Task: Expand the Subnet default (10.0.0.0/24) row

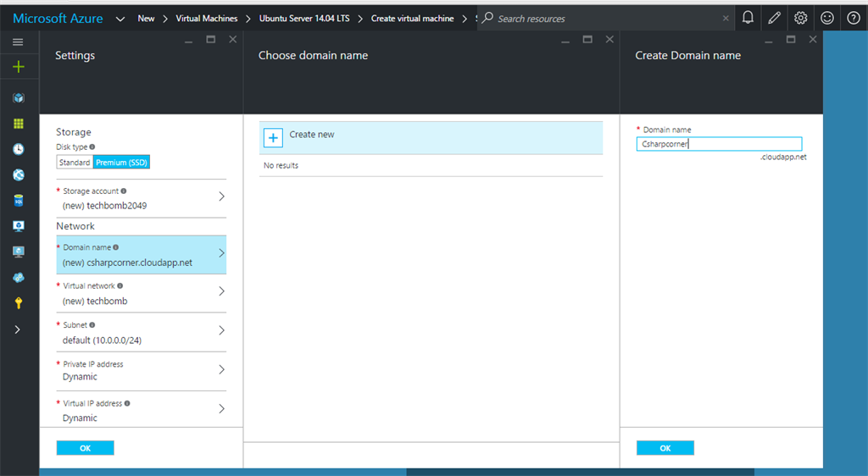Action: (x=142, y=332)
